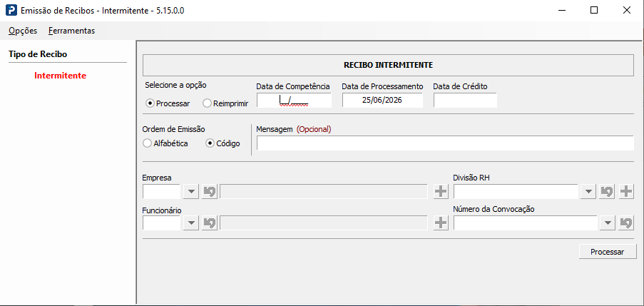Viewport: 644px width, 306px height.
Task: Click the undo icon for Número da Convocação
Action: tap(626, 223)
